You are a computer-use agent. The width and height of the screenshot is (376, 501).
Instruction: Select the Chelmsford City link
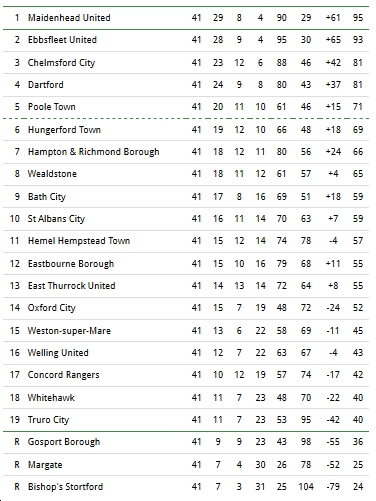click(61, 63)
